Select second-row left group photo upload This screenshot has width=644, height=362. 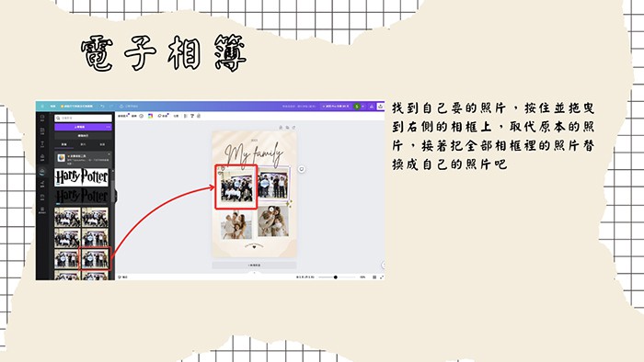pos(68,238)
